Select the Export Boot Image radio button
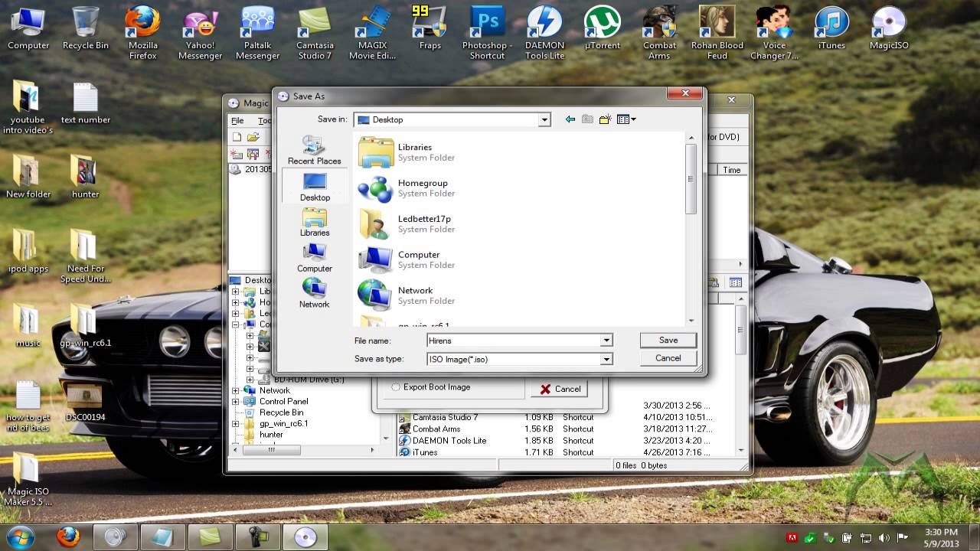 click(396, 387)
